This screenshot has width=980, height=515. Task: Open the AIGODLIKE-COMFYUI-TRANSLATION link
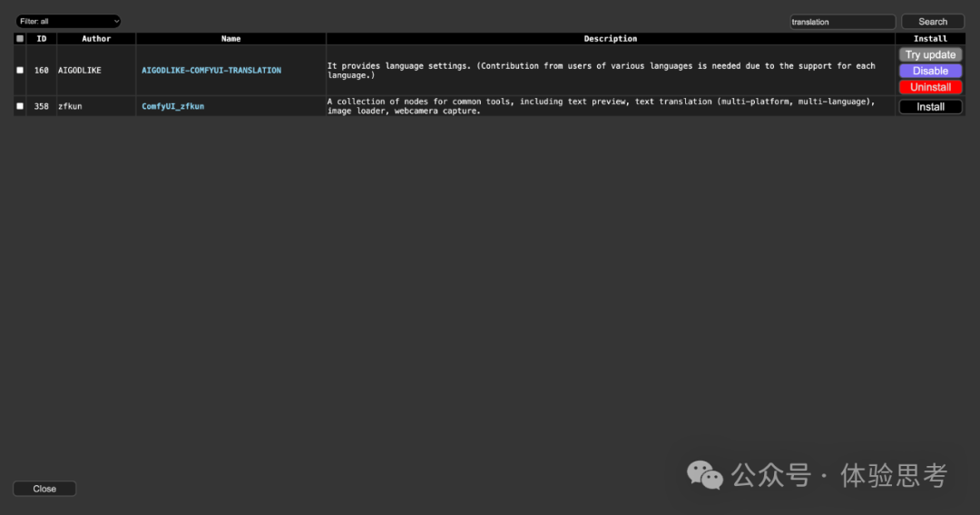click(211, 71)
